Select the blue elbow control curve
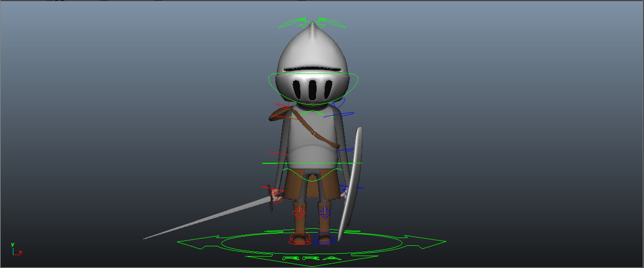Viewport: 644px width, 268px height. click(x=345, y=150)
